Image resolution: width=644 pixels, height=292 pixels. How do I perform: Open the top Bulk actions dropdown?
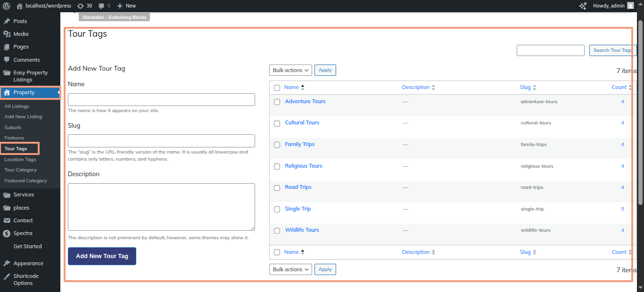(x=290, y=70)
